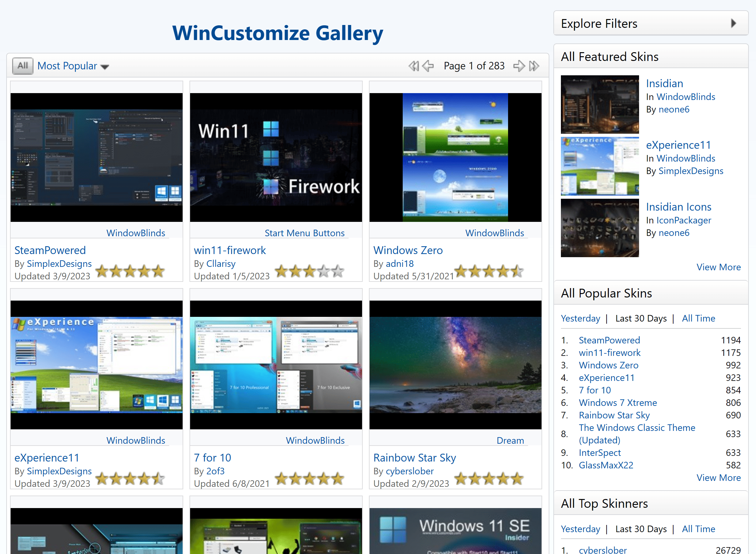The image size is (756, 554).
Task: Open the SteamPowered skin page
Action: [50, 250]
